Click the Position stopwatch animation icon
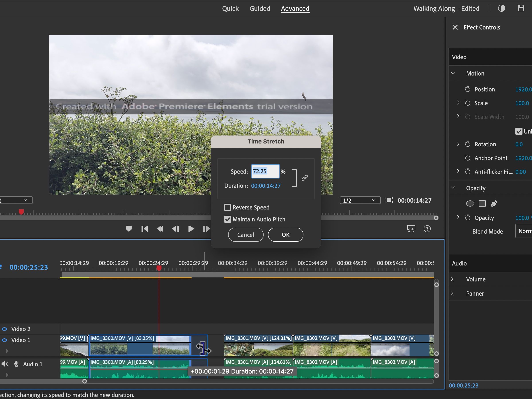 (x=468, y=89)
